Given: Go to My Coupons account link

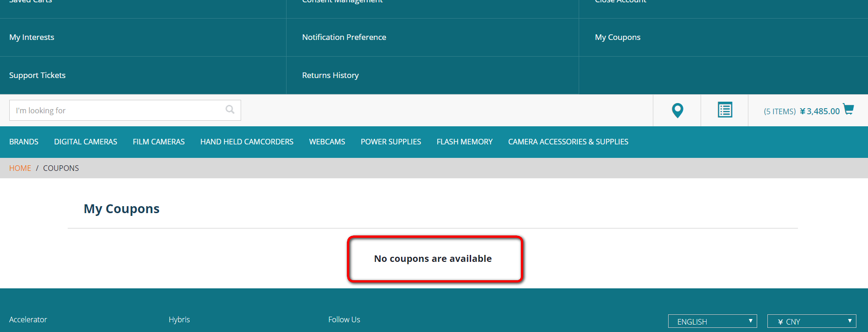Looking at the screenshot, I should (618, 37).
